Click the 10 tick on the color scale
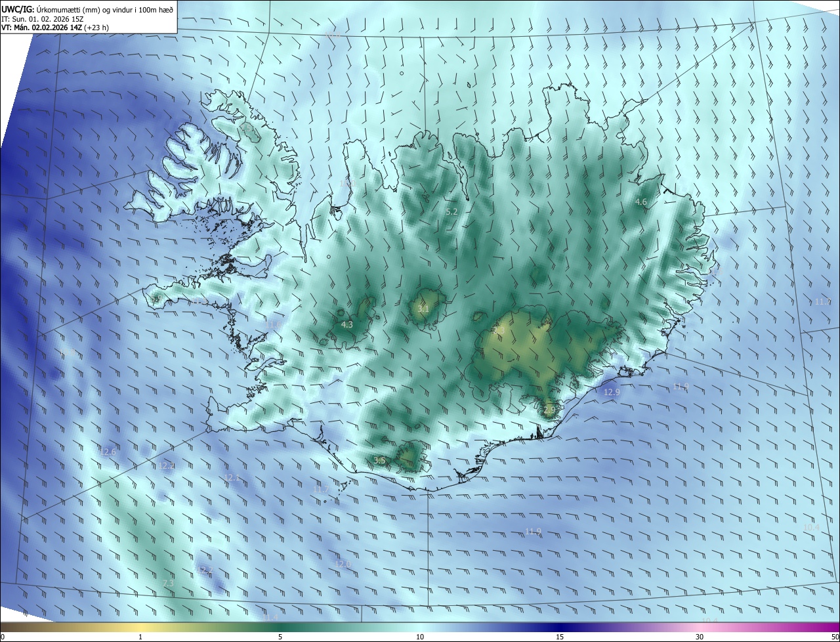The height and width of the screenshot is (642, 840). tap(420, 637)
